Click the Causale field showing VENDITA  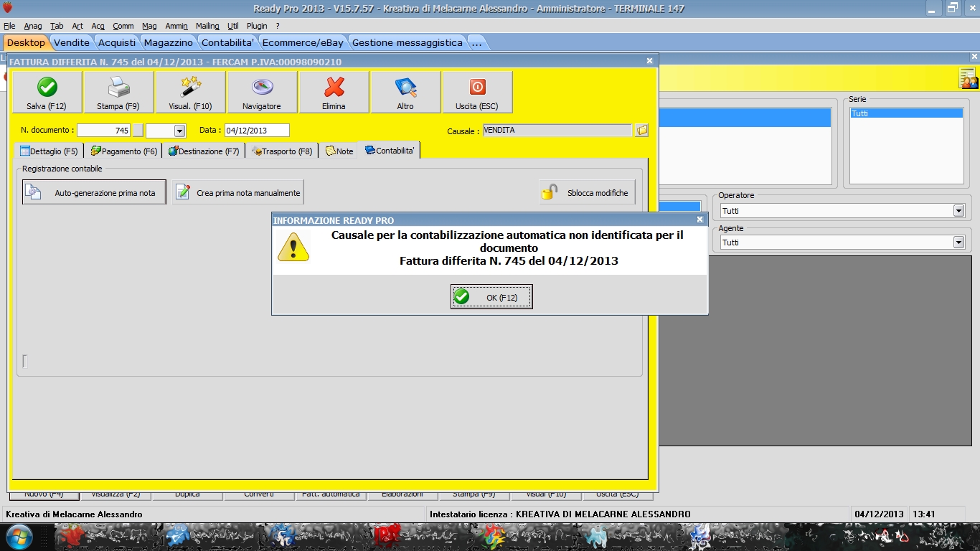click(x=557, y=131)
